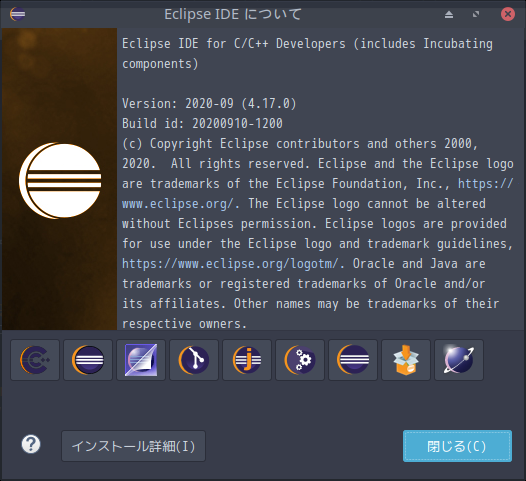The width and height of the screenshot is (526, 481).
Task: Open the www.eclipse.org/ link
Action: (177, 204)
